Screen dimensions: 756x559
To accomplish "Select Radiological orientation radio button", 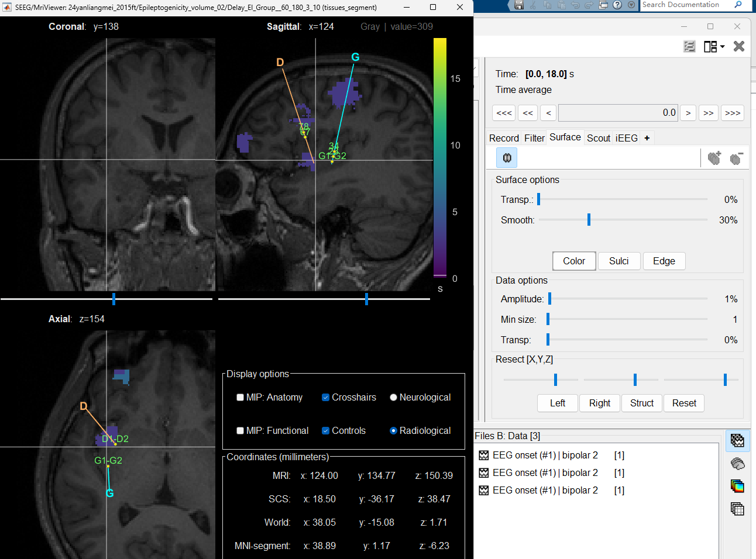I will (x=393, y=431).
